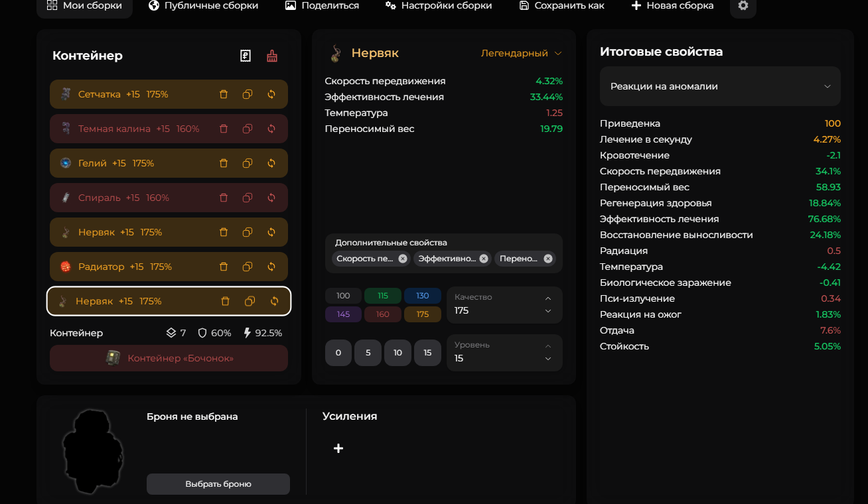Image resolution: width=868 pixels, height=504 pixels.
Task: Open the price list icon in Контейнер header
Action: click(246, 56)
